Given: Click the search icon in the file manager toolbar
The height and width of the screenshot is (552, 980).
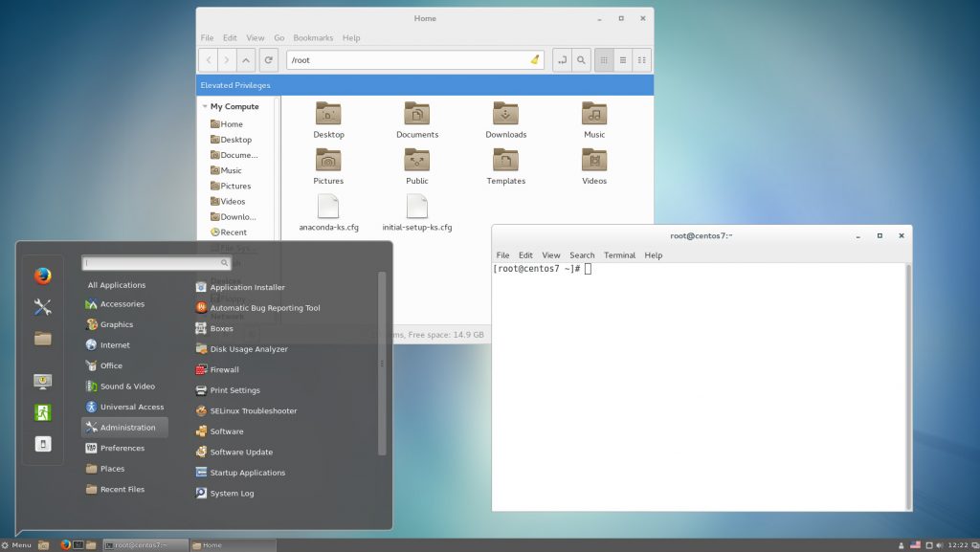Looking at the screenshot, I should 582,59.
